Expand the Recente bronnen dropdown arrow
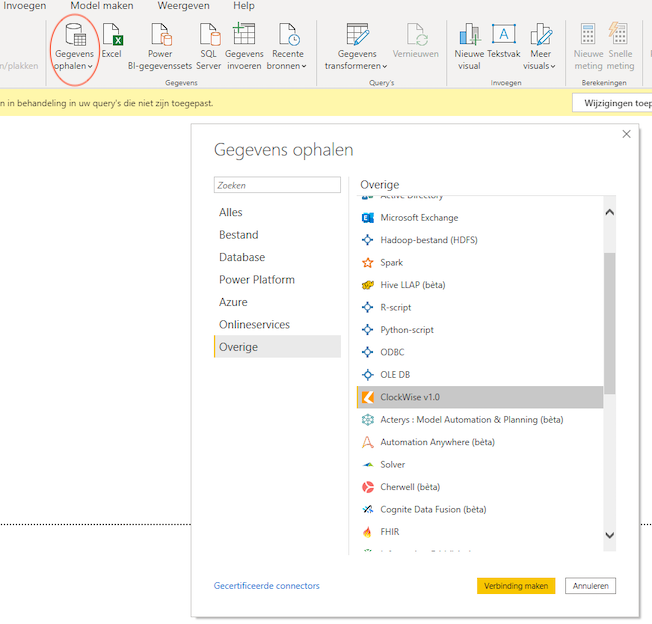Screen dimensions: 652x624 [304, 67]
